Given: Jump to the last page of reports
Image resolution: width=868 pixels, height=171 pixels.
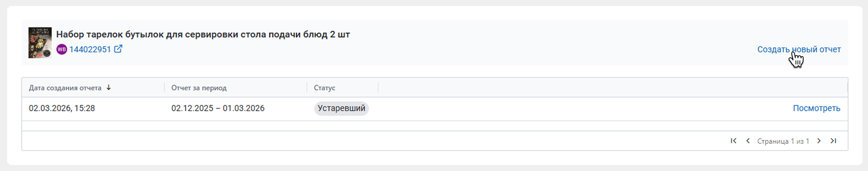Looking at the screenshot, I should pos(833,141).
